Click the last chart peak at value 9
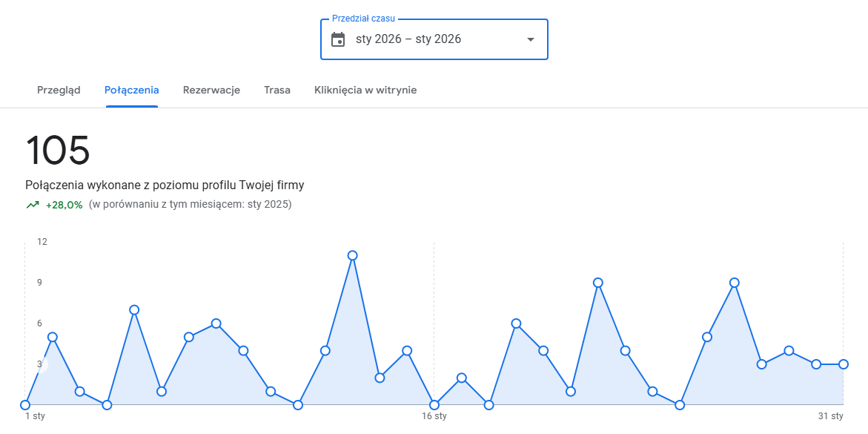Image resolution: width=868 pixels, height=434 pixels. point(735,283)
